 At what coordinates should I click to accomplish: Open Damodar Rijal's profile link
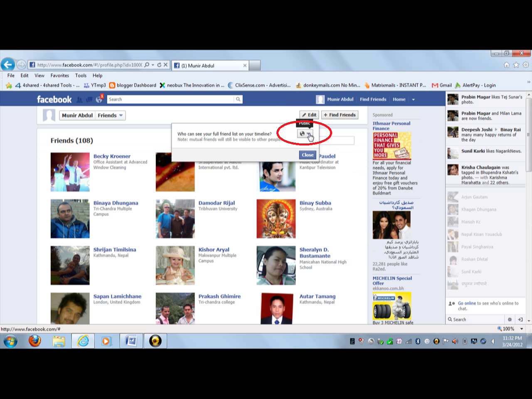coord(217,203)
